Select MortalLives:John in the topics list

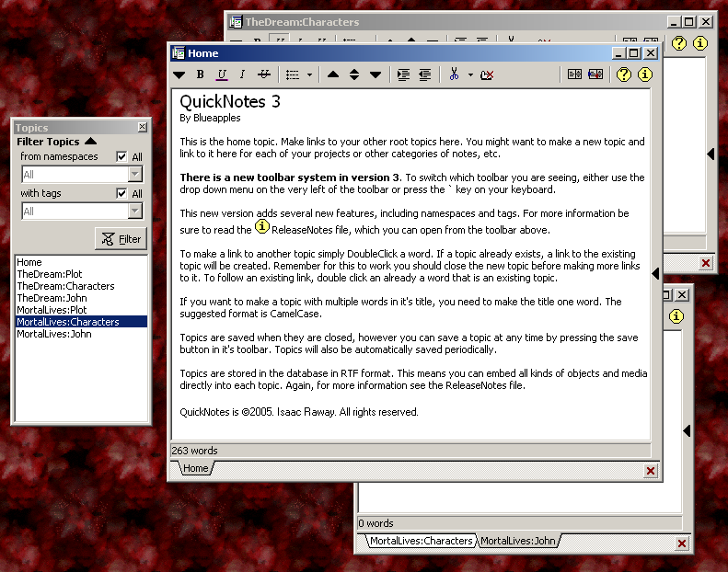(81, 334)
